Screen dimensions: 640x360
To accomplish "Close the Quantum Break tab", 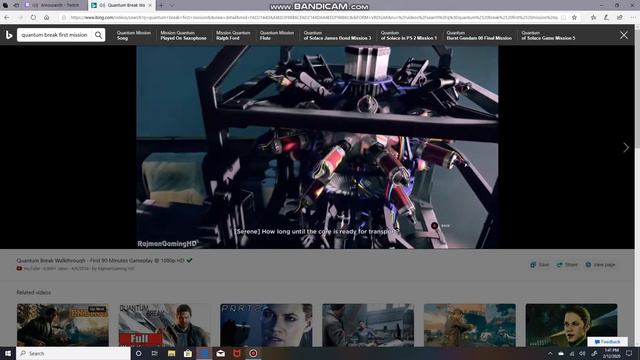I will [150, 5].
